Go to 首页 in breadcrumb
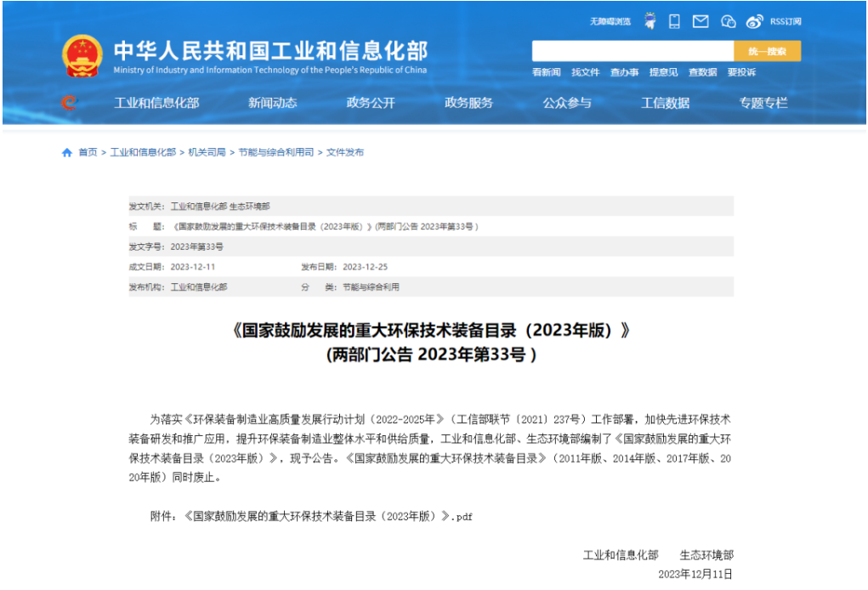The width and height of the screenshot is (868, 590). pos(88,152)
